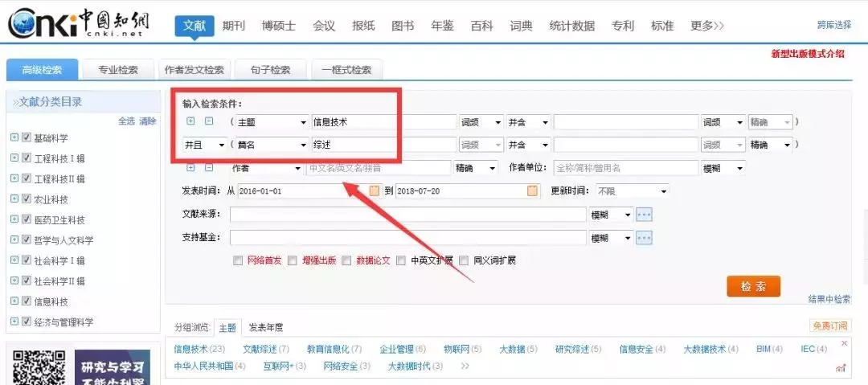868x385 pixels.
Task: Open the 主题 field dropdown
Action: 272,122
